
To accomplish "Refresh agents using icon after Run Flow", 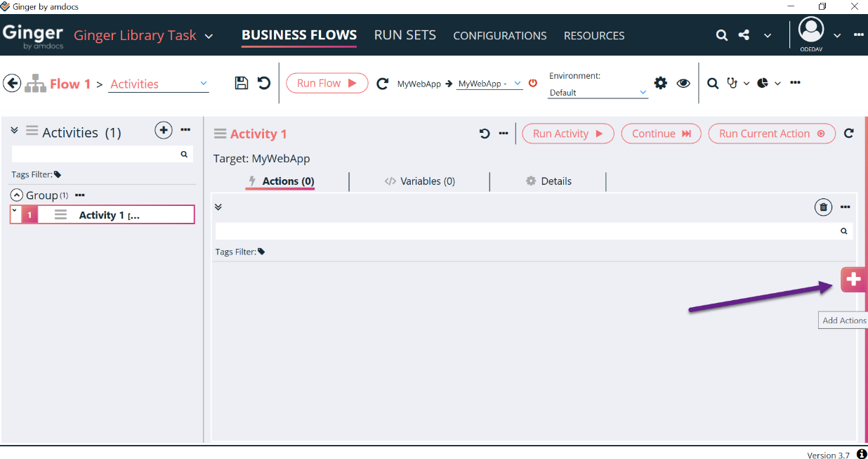I will point(383,84).
